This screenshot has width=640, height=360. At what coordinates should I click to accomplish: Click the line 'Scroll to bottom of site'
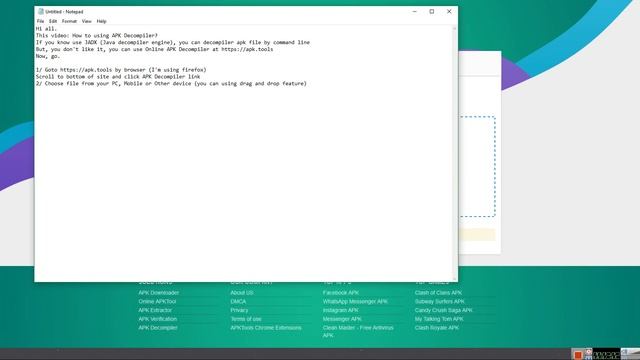tap(118, 77)
